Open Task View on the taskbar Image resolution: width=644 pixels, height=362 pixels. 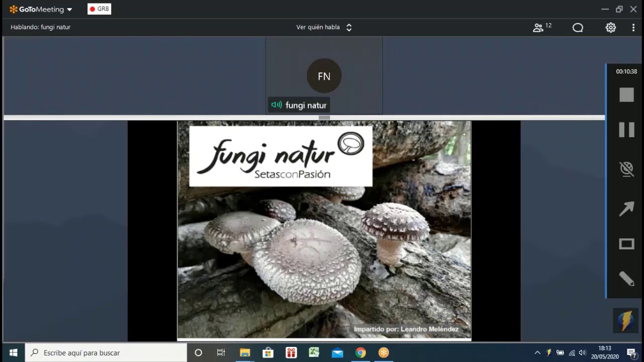[221, 352]
